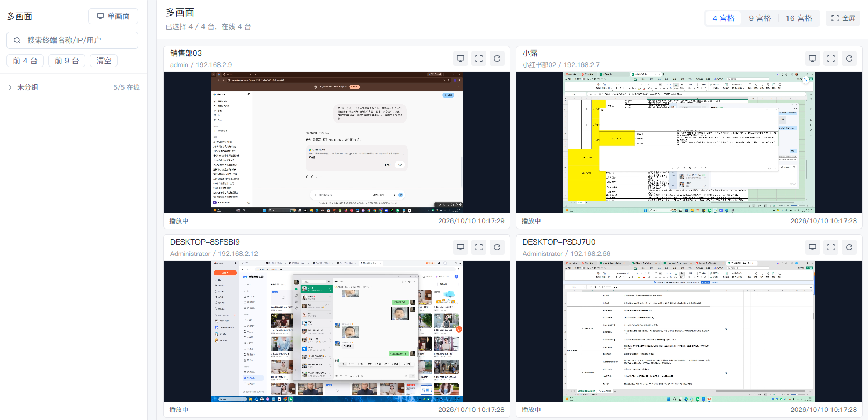Maximize the 小露 screen tile
This screenshot has width=868, height=420.
pos(831,58)
